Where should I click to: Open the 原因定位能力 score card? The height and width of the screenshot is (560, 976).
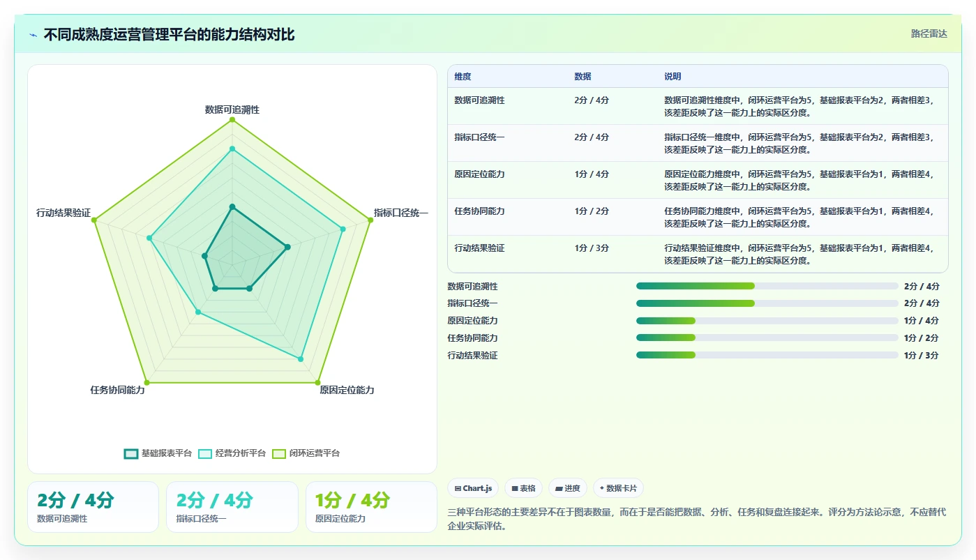pos(371,507)
